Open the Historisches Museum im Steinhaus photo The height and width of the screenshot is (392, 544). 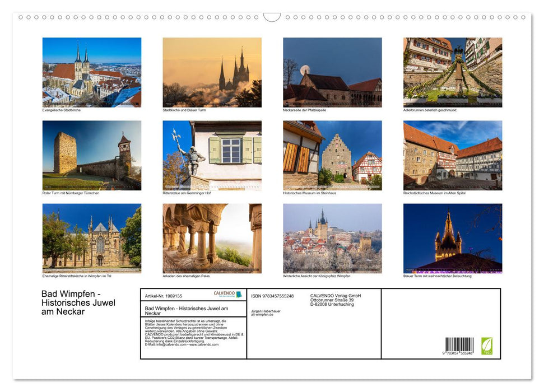click(332, 155)
